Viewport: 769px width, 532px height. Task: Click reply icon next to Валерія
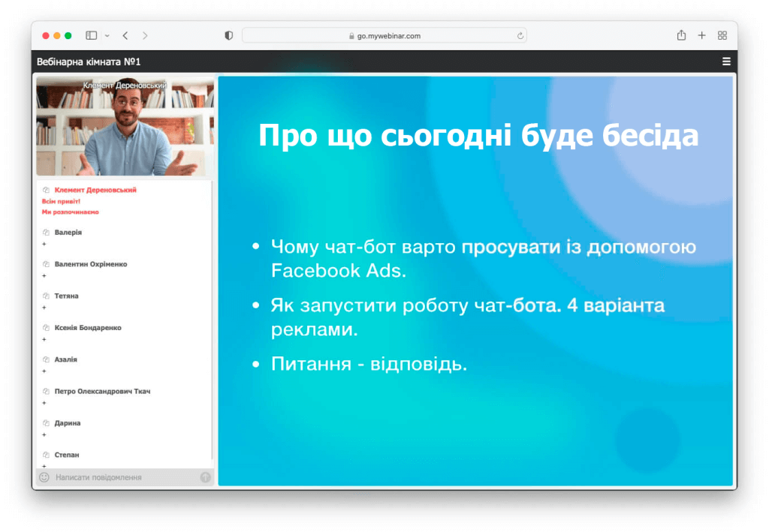(46, 232)
